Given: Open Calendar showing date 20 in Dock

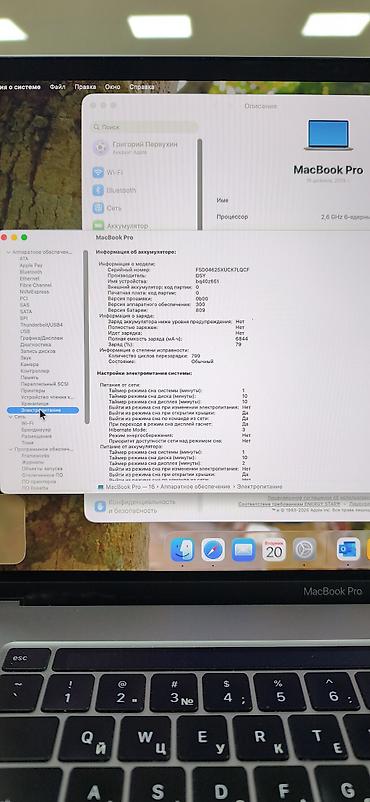Looking at the screenshot, I should [274, 550].
